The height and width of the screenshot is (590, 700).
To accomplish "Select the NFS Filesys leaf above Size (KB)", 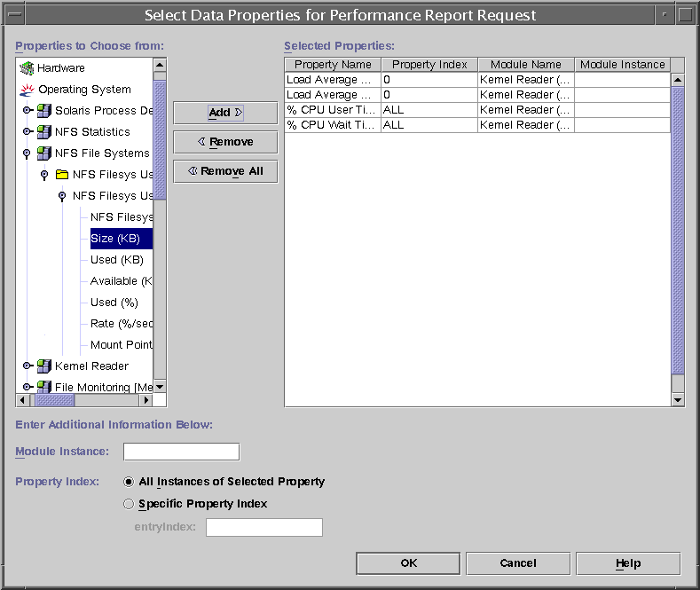I will pos(122,217).
